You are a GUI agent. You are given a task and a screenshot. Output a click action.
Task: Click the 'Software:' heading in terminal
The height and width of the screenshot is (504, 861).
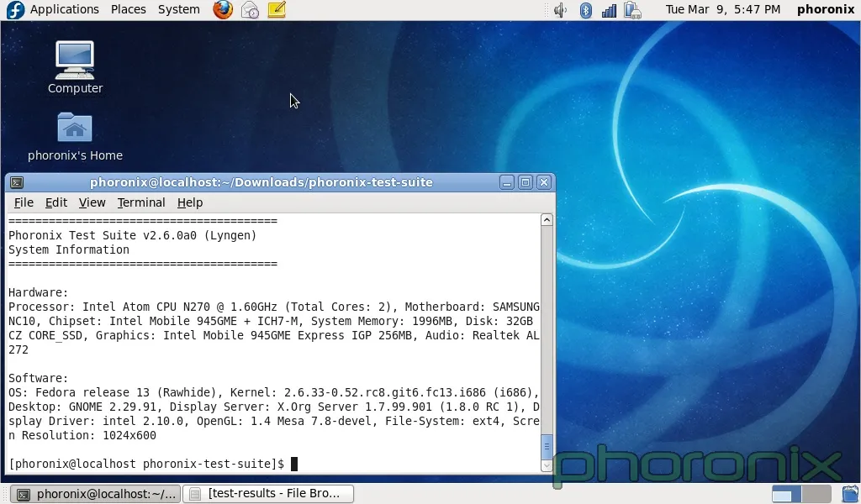(39, 378)
